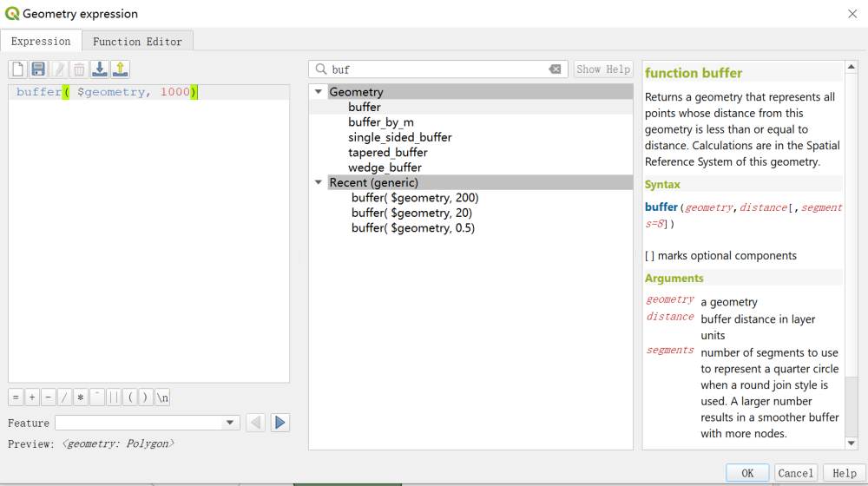Screen dimensions: 868x486
Task: Insert closing parenthesis
Action: coord(146,397)
